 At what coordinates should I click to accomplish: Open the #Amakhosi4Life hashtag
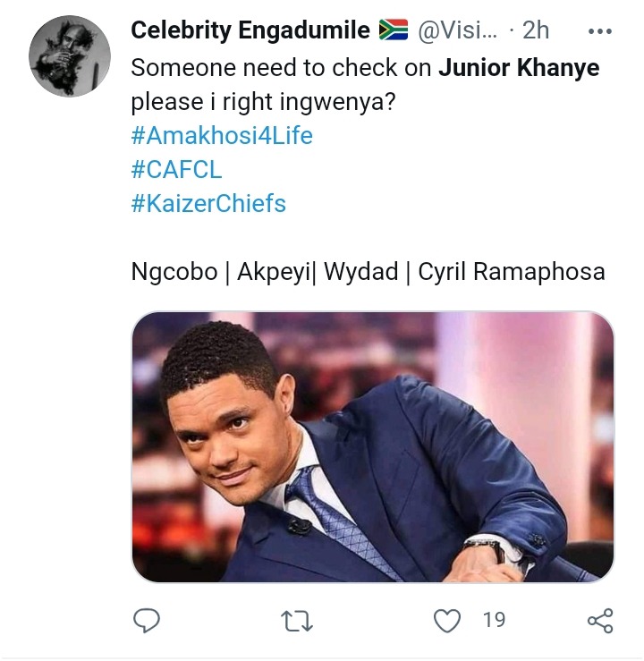point(222,137)
